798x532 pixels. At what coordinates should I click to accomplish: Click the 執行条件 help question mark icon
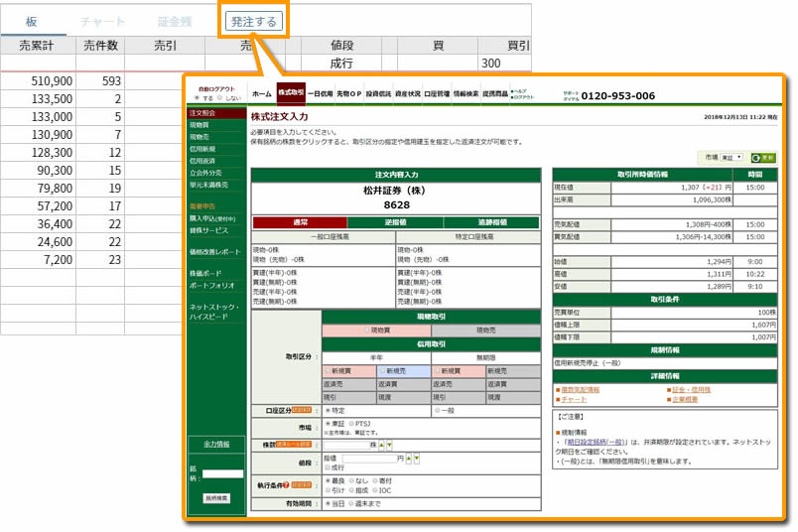(x=287, y=484)
